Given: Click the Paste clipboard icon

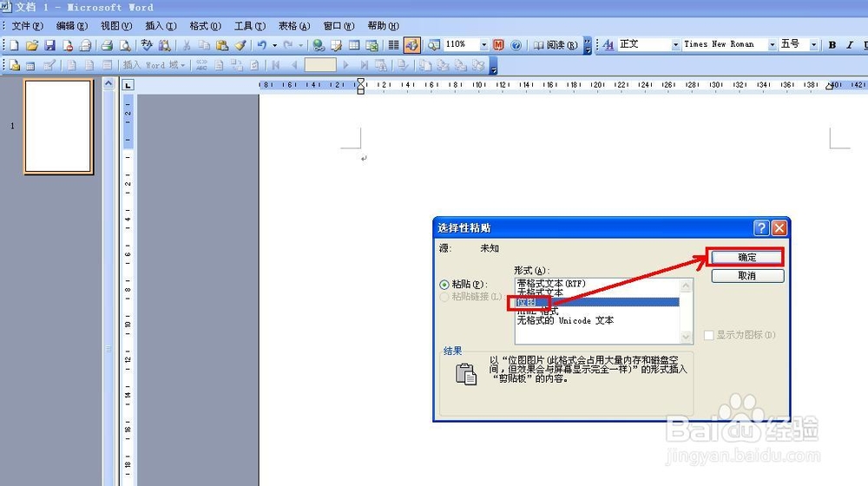Looking at the screenshot, I should [222, 45].
